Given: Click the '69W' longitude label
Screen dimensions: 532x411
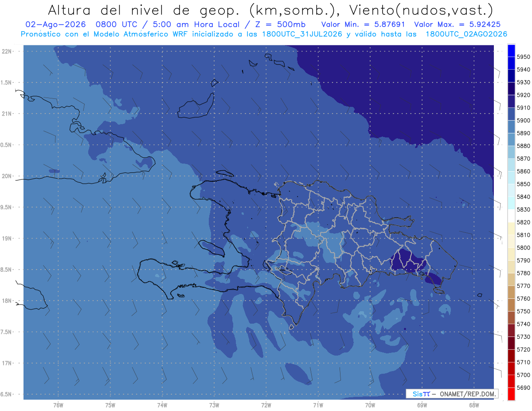Looking at the screenshot, I should pos(422,405).
